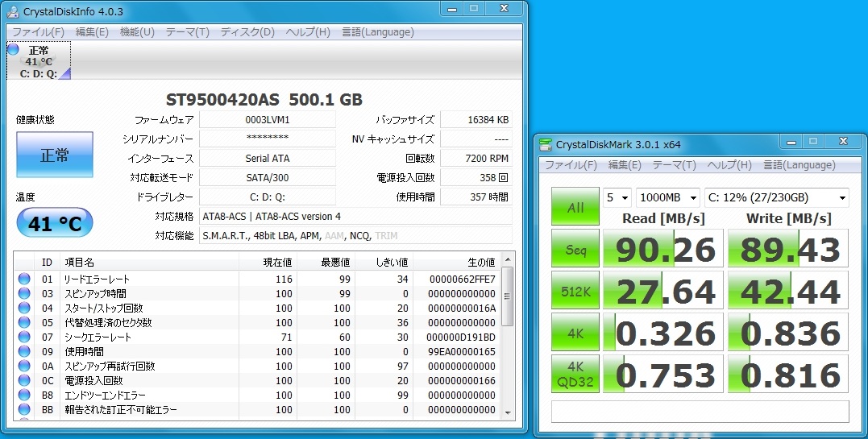This screenshot has height=439, width=868.
Task: Click blue status icon for row 09 使用時間
Action: pyautogui.click(x=24, y=351)
